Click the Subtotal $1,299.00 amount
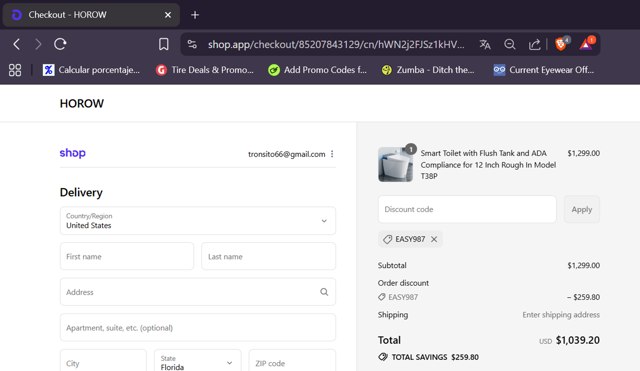 point(584,265)
